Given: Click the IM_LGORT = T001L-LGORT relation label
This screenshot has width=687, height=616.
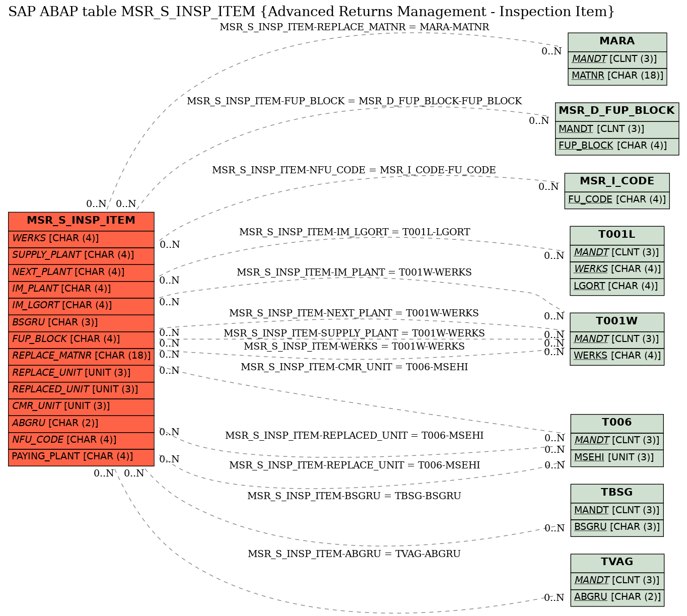Looking at the screenshot, I should pyautogui.click(x=355, y=232).
